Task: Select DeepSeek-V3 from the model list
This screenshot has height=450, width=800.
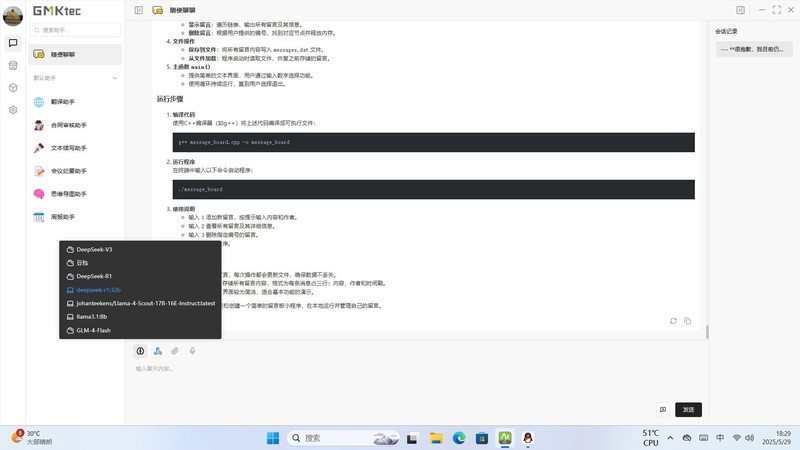Action: [x=94, y=249]
